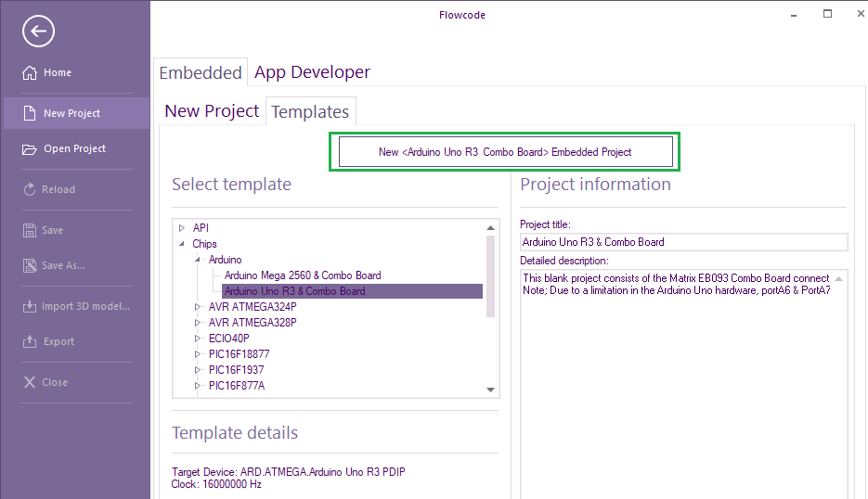Click the New Project page icon

30,113
